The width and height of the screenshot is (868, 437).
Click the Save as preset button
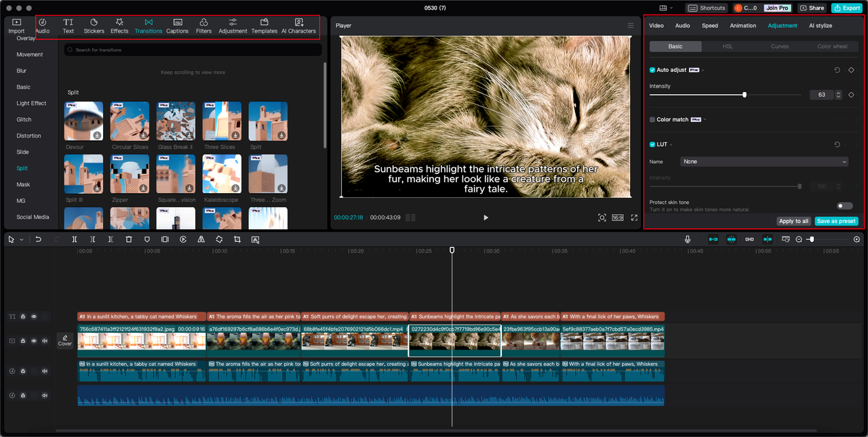[x=836, y=221]
